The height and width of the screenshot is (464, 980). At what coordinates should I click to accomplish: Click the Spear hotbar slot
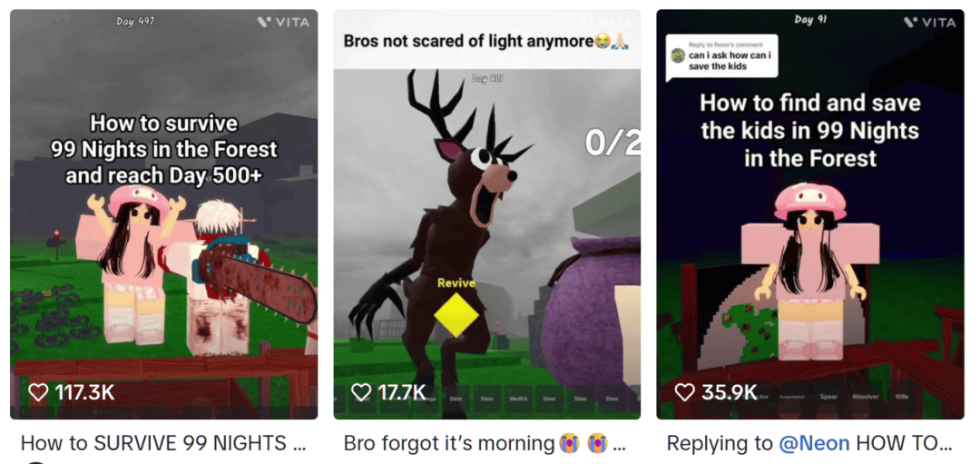tap(828, 397)
